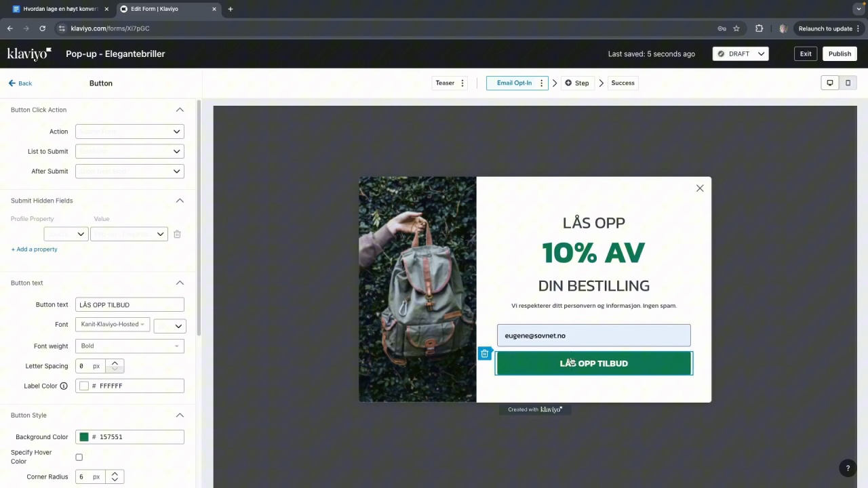Click the Back arrow link in sidebar
Image resolution: width=868 pixels, height=488 pixels.
pos(20,83)
